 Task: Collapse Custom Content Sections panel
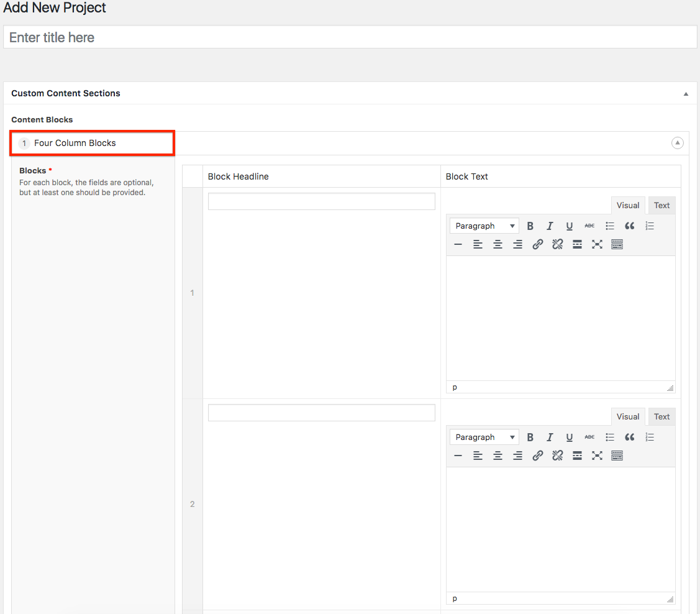[x=686, y=94]
